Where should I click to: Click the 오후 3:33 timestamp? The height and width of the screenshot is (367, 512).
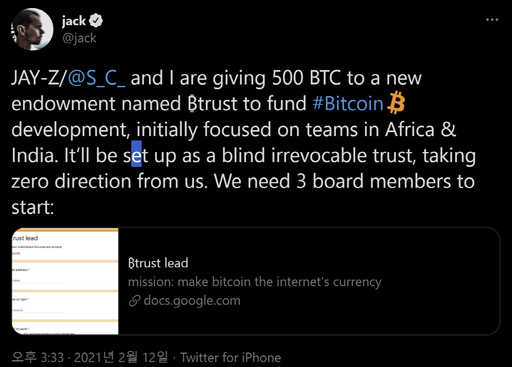[38, 357]
